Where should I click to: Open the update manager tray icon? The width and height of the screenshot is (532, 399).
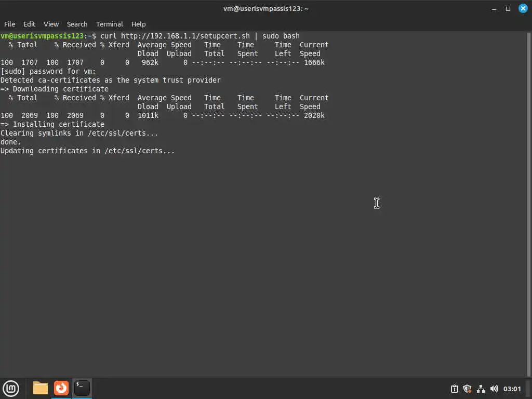(454, 389)
